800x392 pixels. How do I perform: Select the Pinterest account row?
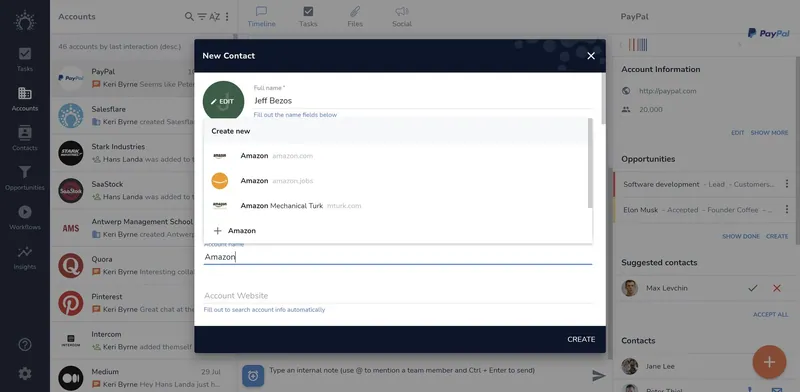[x=122, y=303]
